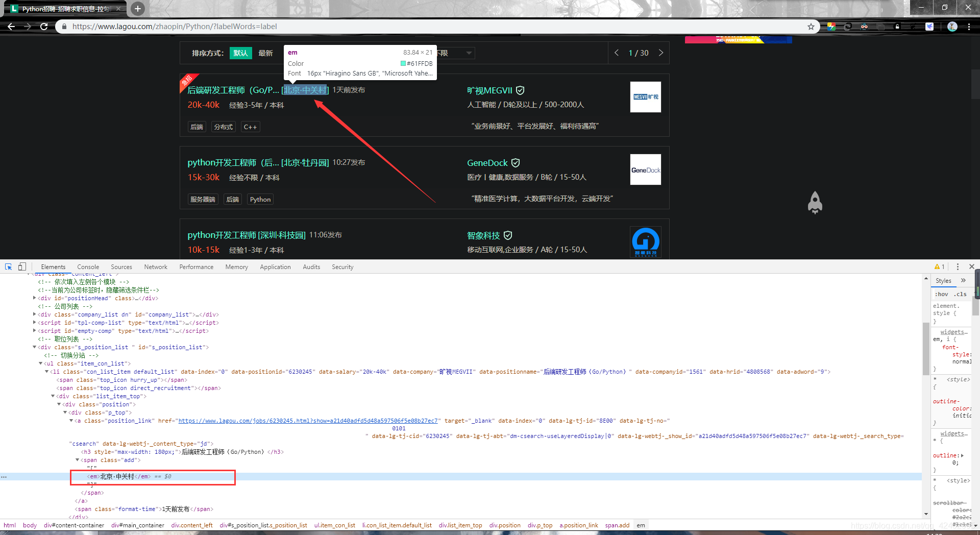Go to previous page arrow in pagination
This screenshot has width=980, height=535.
tap(617, 53)
